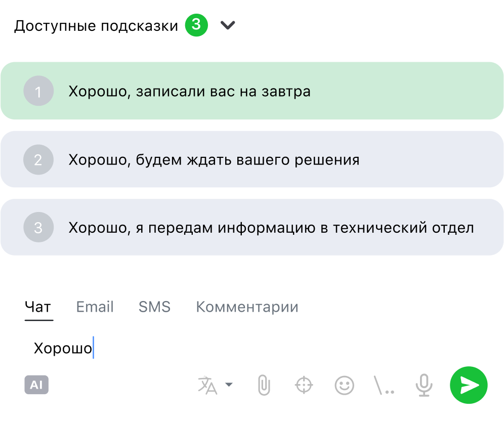504x423 pixels.
Task: Open the SMS tab
Action: [154, 307]
